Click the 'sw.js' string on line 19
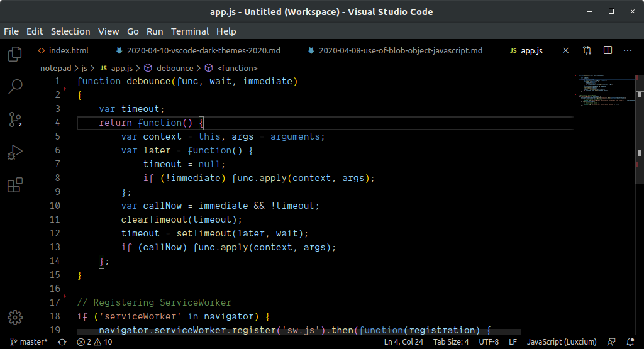The width and height of the screenshot is (644, 349). click(301, 331)
